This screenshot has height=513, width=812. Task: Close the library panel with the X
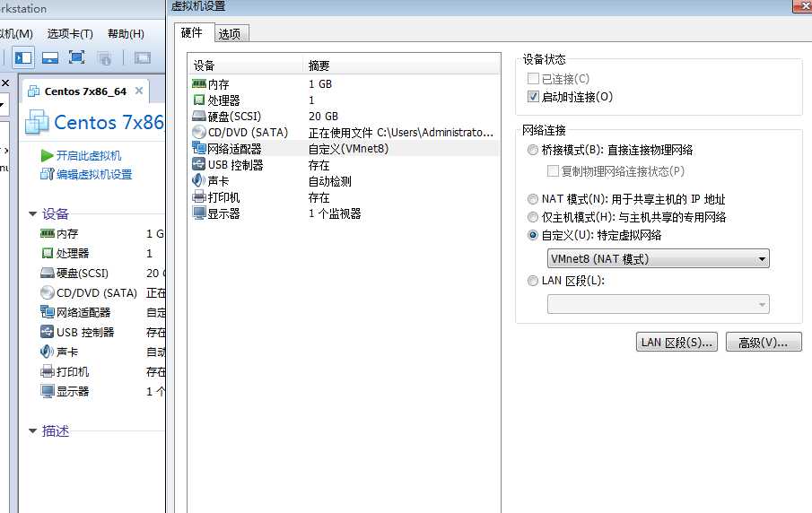[x=5, y=83]
